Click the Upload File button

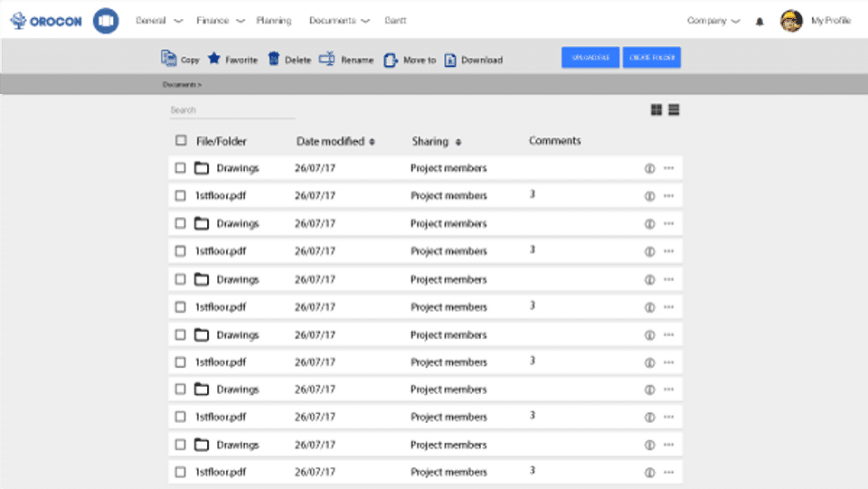point(590,58)
